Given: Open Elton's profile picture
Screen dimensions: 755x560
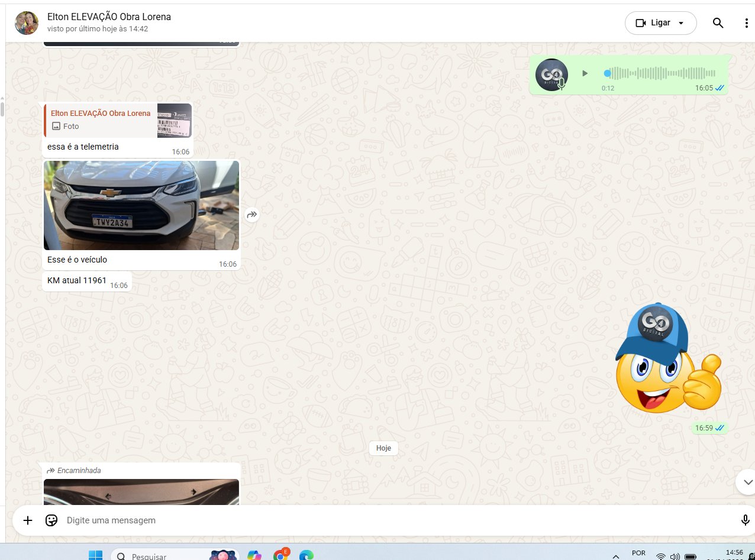Looking at the screenshot, I should coord(27,23).
